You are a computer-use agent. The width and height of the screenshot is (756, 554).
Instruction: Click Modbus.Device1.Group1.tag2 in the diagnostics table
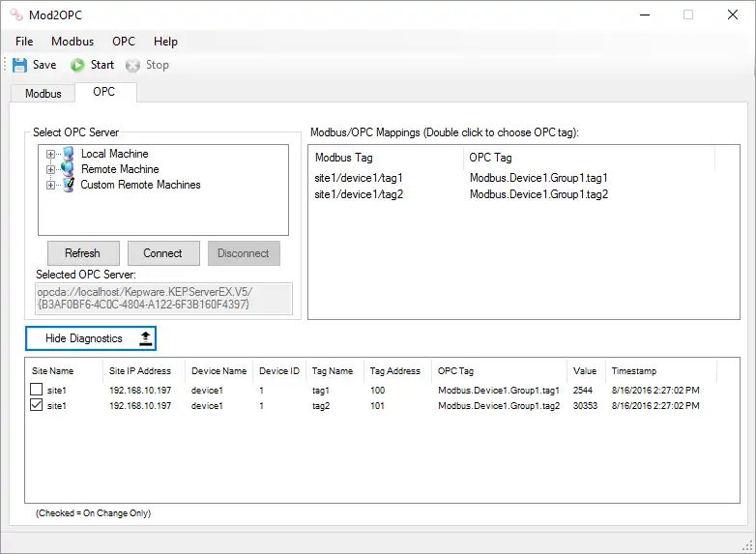[499, 405]
